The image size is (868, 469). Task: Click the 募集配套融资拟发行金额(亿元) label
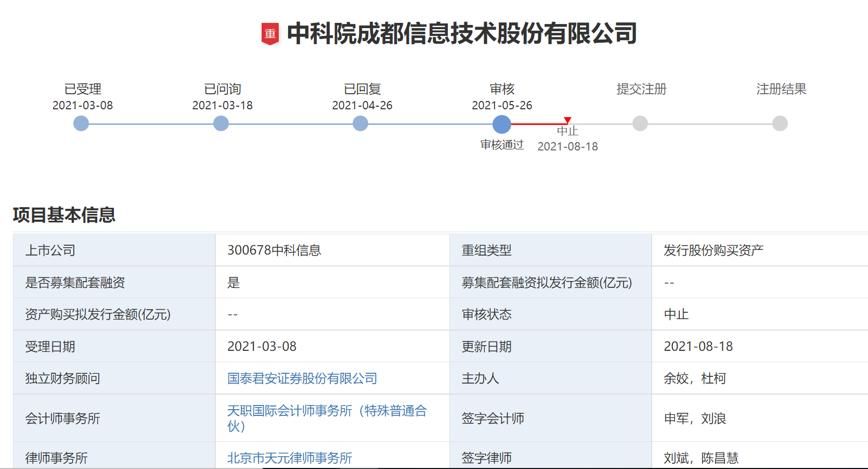547,283
